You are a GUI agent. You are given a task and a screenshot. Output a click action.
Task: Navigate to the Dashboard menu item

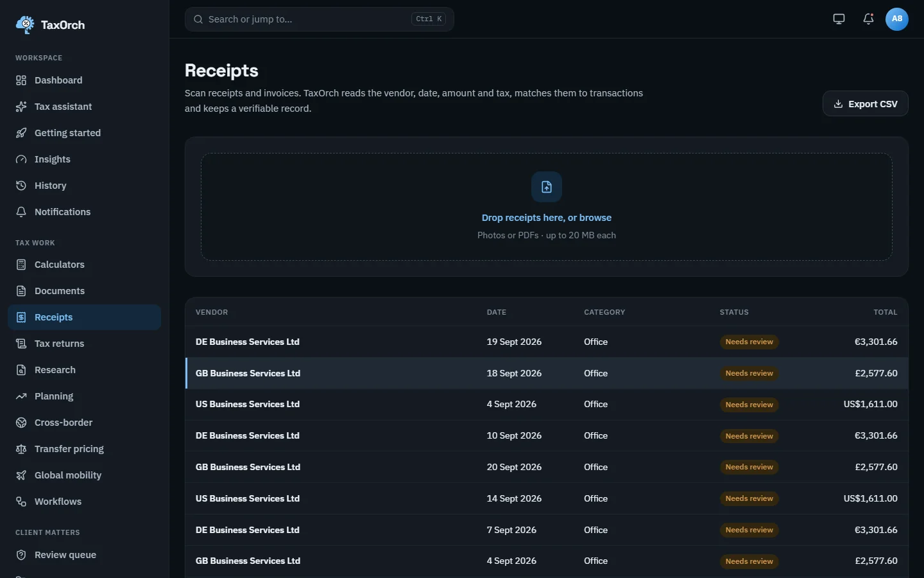(x=85, y=80)
